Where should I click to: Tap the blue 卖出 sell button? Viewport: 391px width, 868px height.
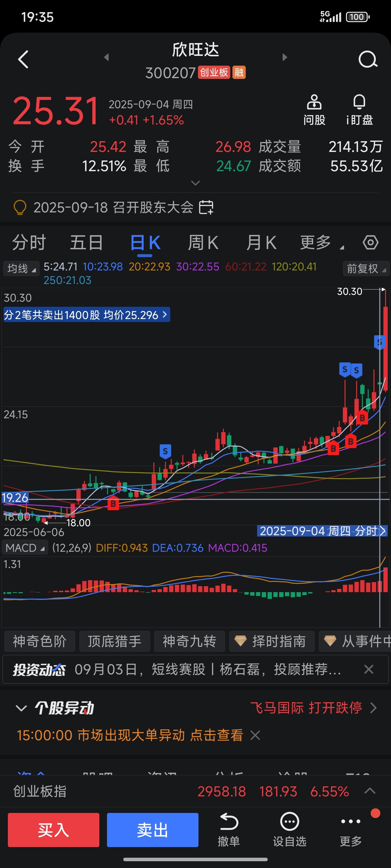pos(153,829)
